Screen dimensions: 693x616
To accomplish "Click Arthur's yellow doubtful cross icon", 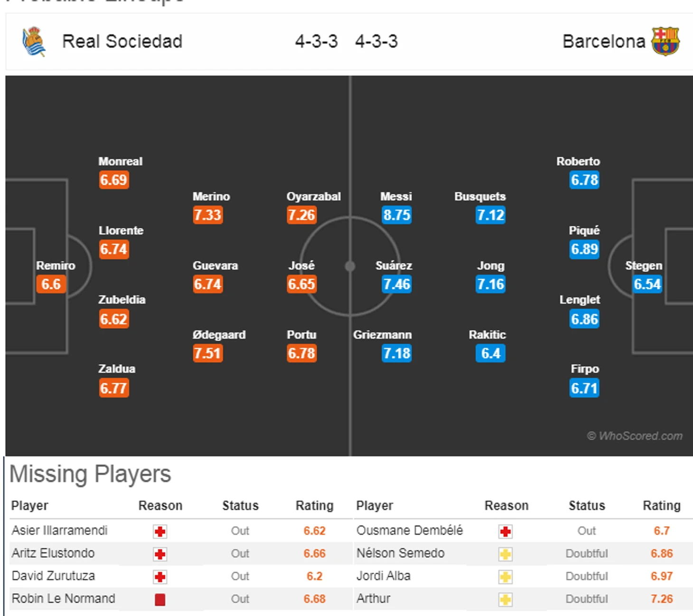I will click(x=506, y=599).
